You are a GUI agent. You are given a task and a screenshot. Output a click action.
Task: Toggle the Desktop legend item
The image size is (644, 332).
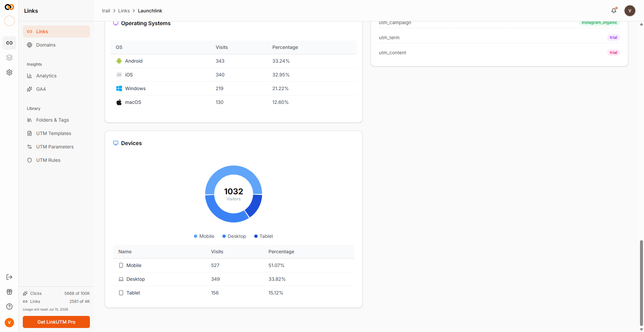[x=234, y=236]
